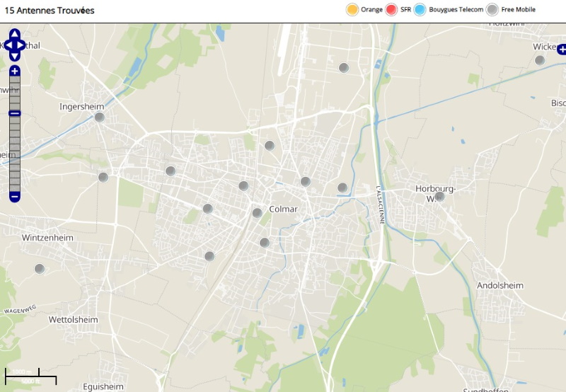This screenshot has height=392, width=566.
Task: Click the Colmar city label
Action: 284,209
